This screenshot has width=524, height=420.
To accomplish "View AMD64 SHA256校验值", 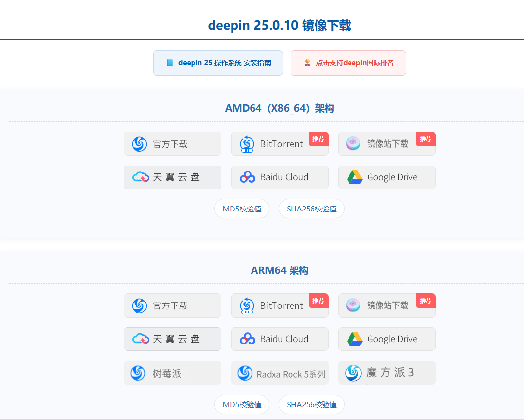I will [311, 209].
